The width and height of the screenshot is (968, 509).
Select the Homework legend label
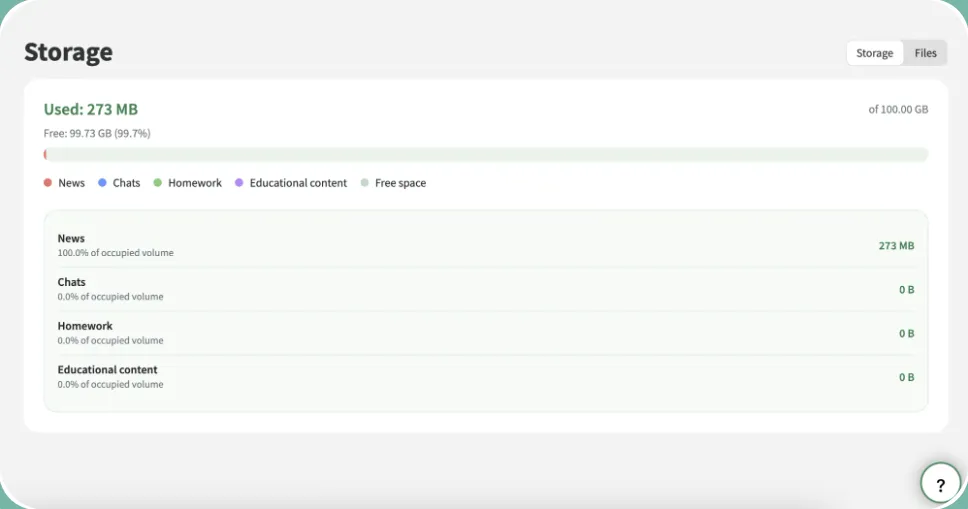[194, 183]
